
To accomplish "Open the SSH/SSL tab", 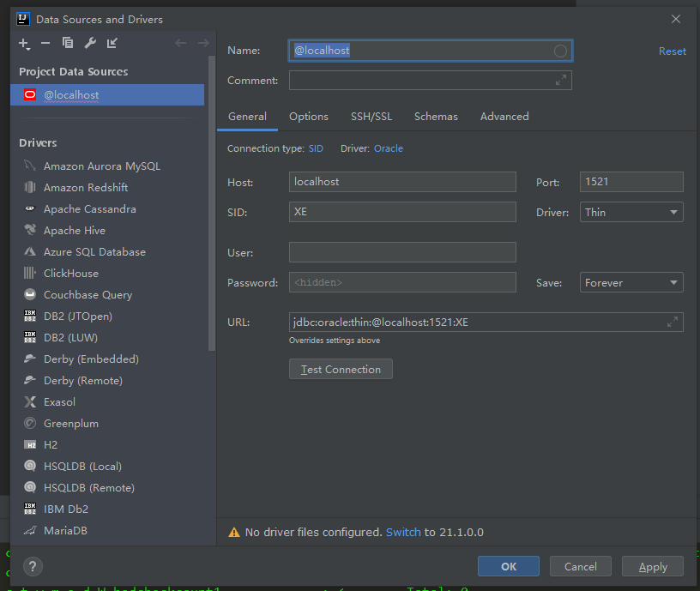I will pyautogui.click(x=371, y=117).
